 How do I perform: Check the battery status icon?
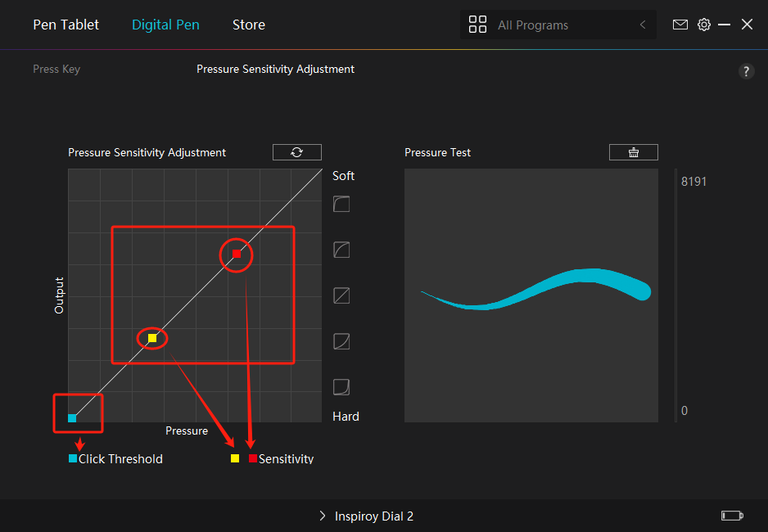[731, 516]
